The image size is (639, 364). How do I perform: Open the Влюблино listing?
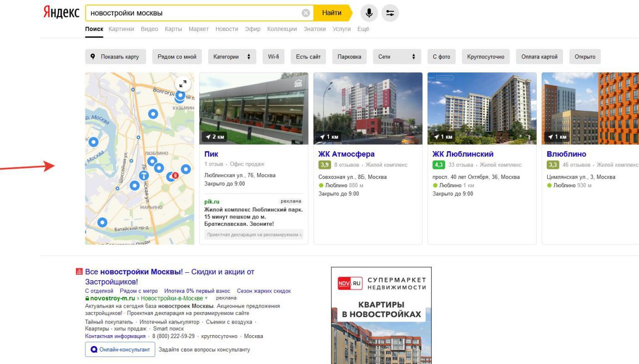567,154
